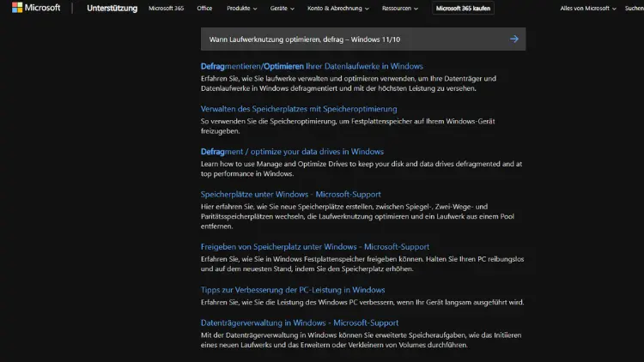Image resolution: width=644 pixels, height=362 pixels.
Task: Open Verwalten des Speicherplatzes mit Speicheroptimierung link
Action: pos(299,109)
